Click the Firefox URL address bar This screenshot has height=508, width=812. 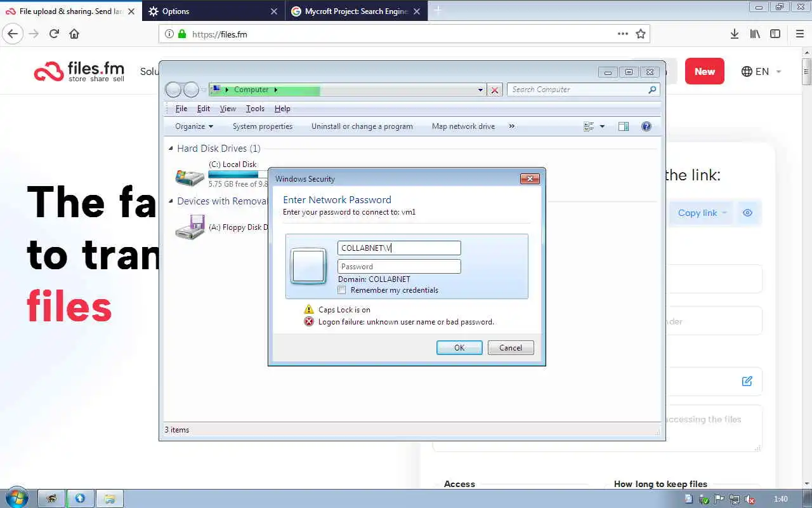pos(404,34)
